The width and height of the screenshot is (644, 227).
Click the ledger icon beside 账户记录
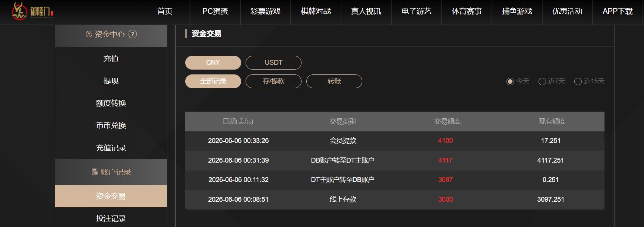[x=95, y=172]
